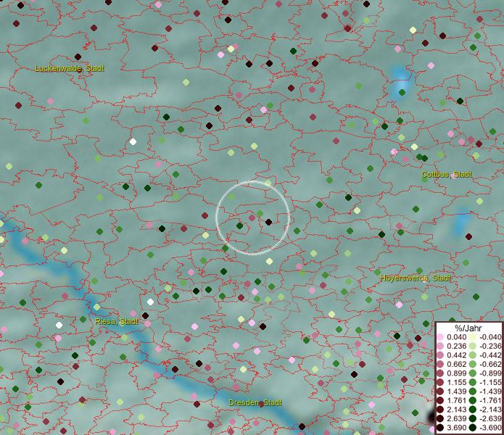Click the 2.639 value in the legend
The width and height of the screenshot is (504, 435).
(x=456, y=418)
